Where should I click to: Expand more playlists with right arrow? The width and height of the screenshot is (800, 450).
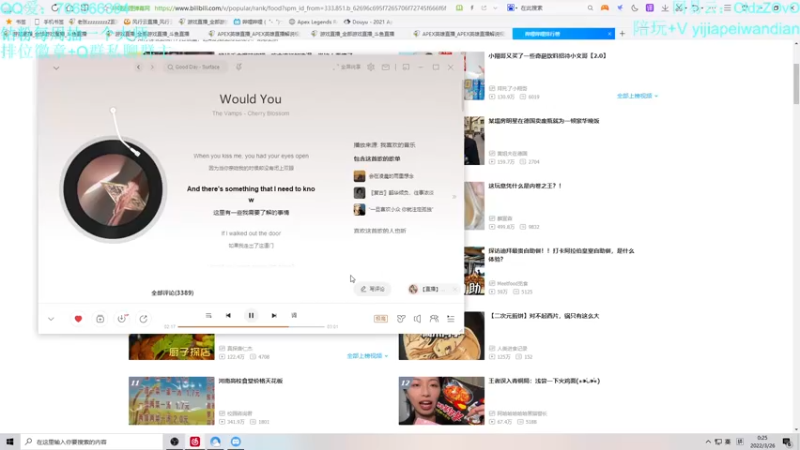454,196
